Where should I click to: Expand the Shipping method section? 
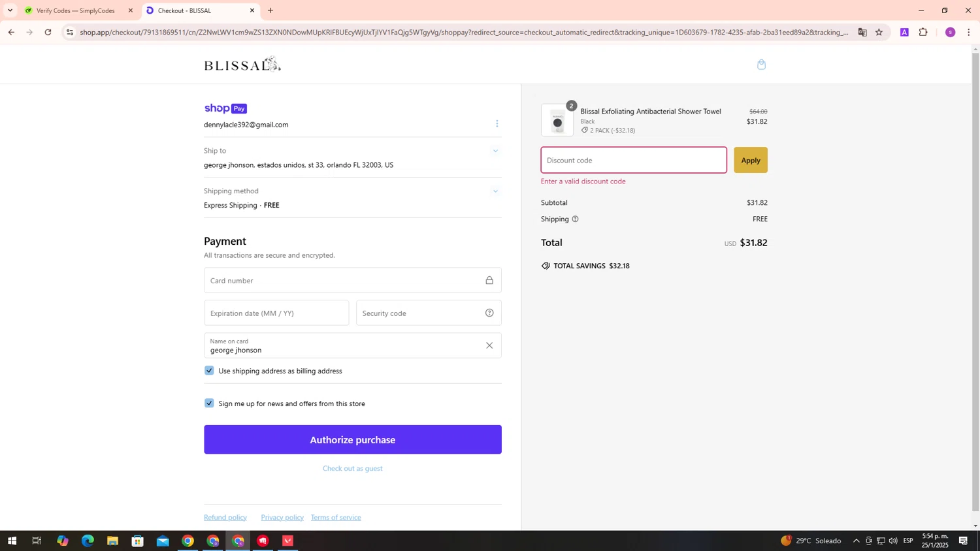tap(495, 191)
